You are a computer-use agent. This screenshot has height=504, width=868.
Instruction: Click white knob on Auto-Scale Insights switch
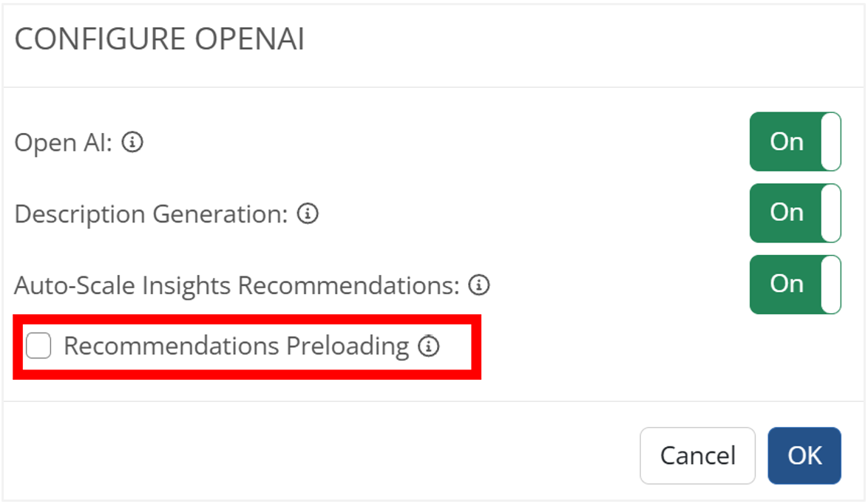(x=831, y=285)
